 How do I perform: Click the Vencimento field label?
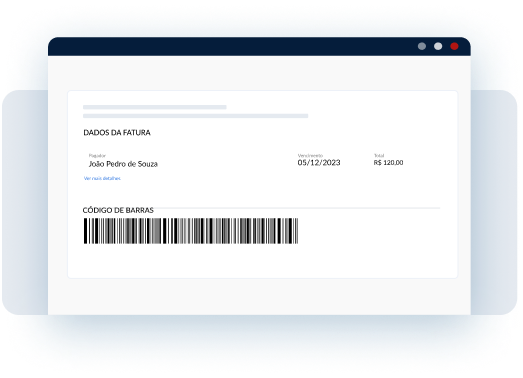310,155
